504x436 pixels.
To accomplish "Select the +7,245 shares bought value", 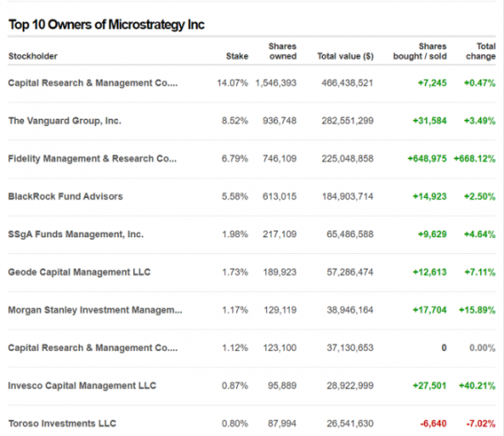I will tap(432, 83).
